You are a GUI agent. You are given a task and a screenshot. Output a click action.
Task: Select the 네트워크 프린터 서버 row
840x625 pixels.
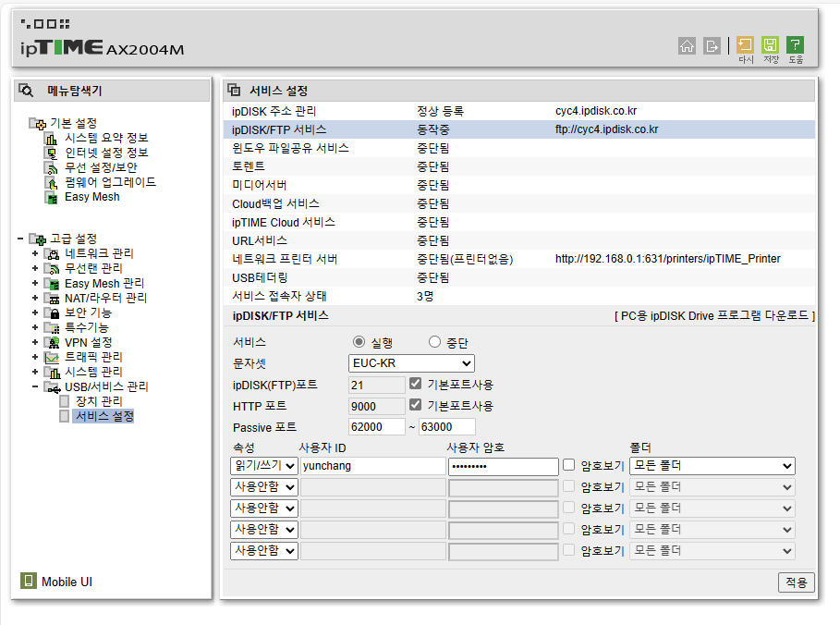(519, 259)
